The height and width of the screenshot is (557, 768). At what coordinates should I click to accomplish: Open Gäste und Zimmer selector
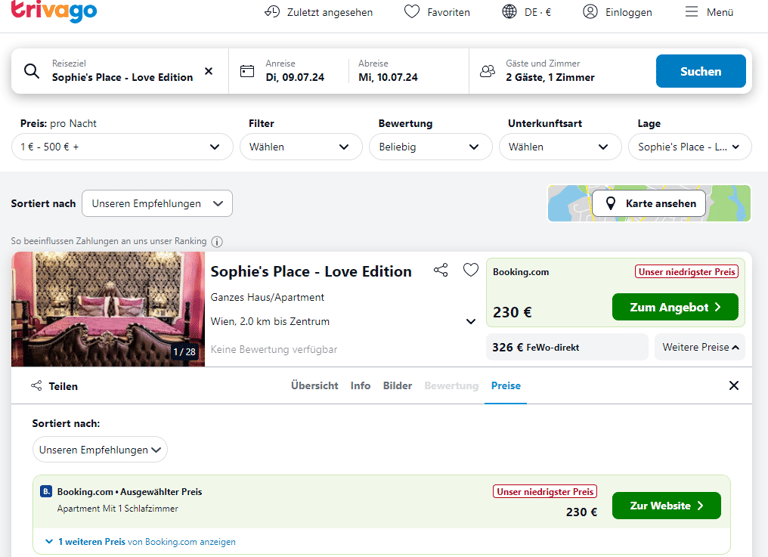[x=550, y=71]
